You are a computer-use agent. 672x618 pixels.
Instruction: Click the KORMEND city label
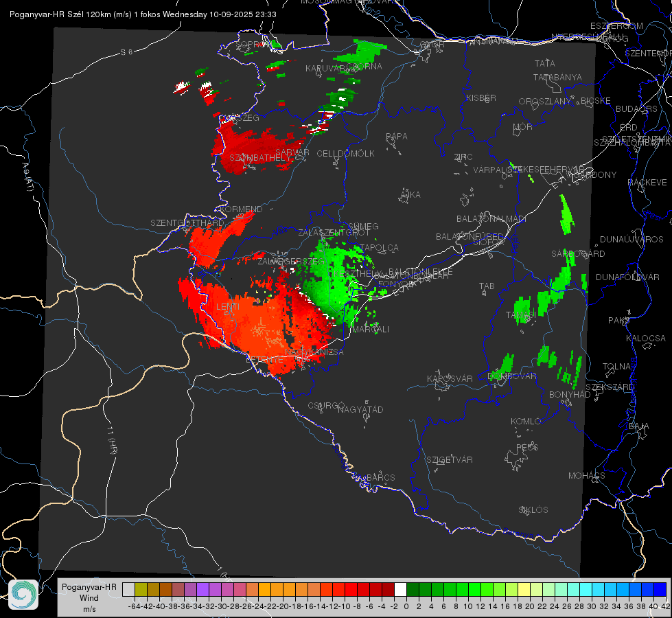[240, 209]
